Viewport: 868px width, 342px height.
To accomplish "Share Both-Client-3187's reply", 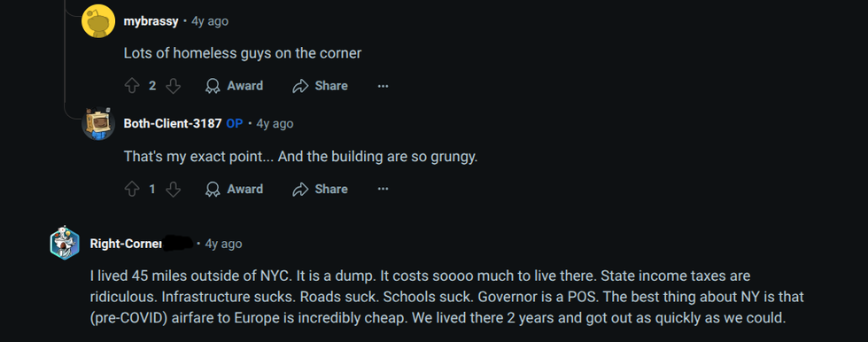I will [x=321, y=190].
